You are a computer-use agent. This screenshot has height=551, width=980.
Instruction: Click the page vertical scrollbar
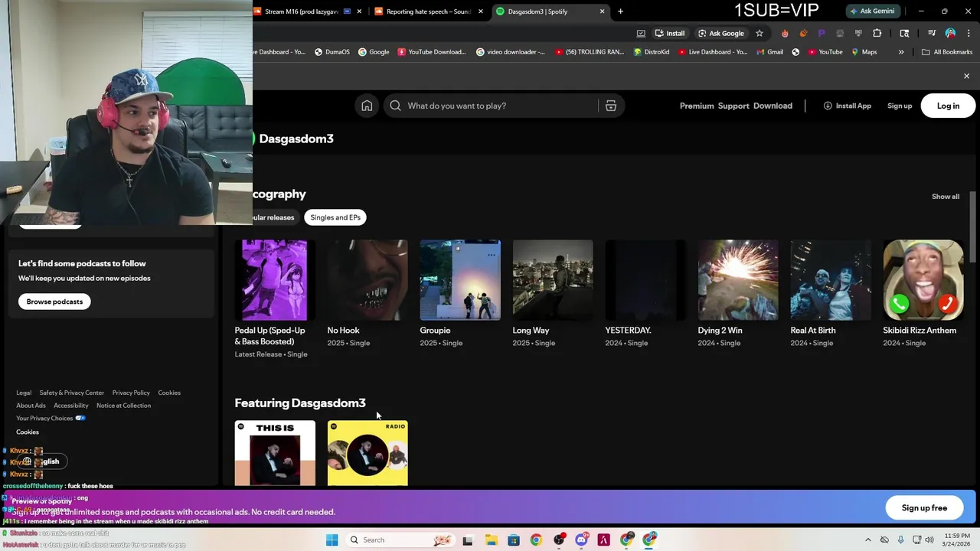click(972, 227)
